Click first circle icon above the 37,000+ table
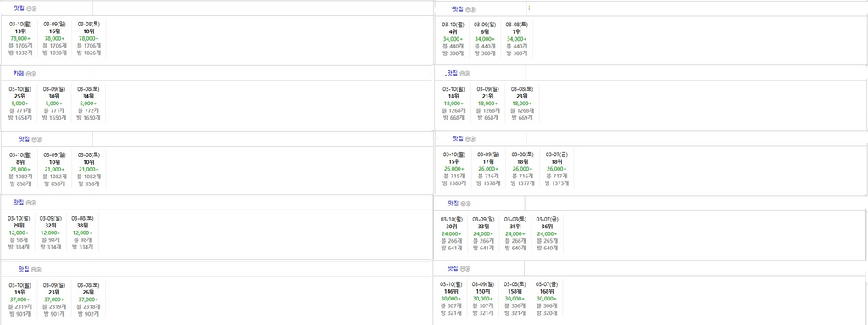Viewport: 868px width, 325px height. pyautogui.click(x=33, y=270)
